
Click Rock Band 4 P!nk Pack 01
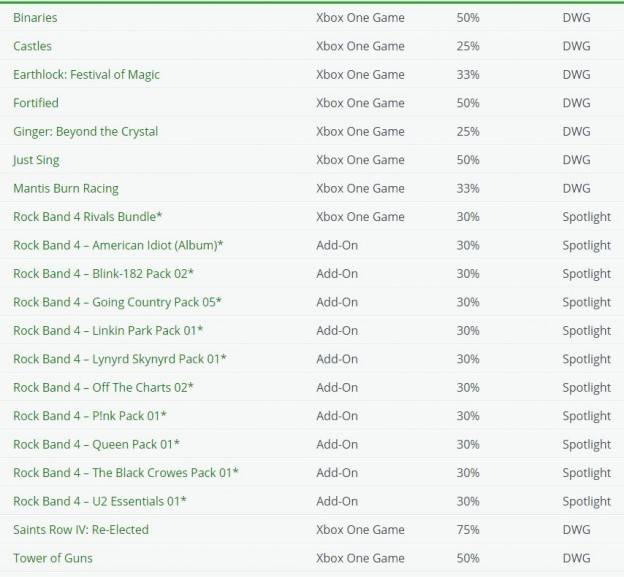[90, 416]
